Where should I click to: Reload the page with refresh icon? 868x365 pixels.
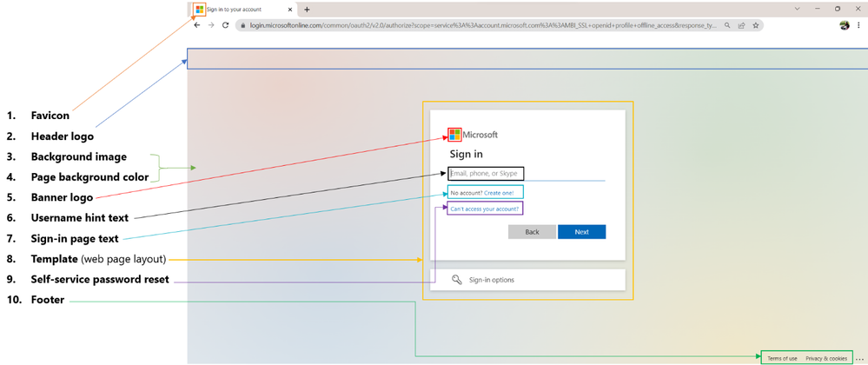tap(225, 25)
